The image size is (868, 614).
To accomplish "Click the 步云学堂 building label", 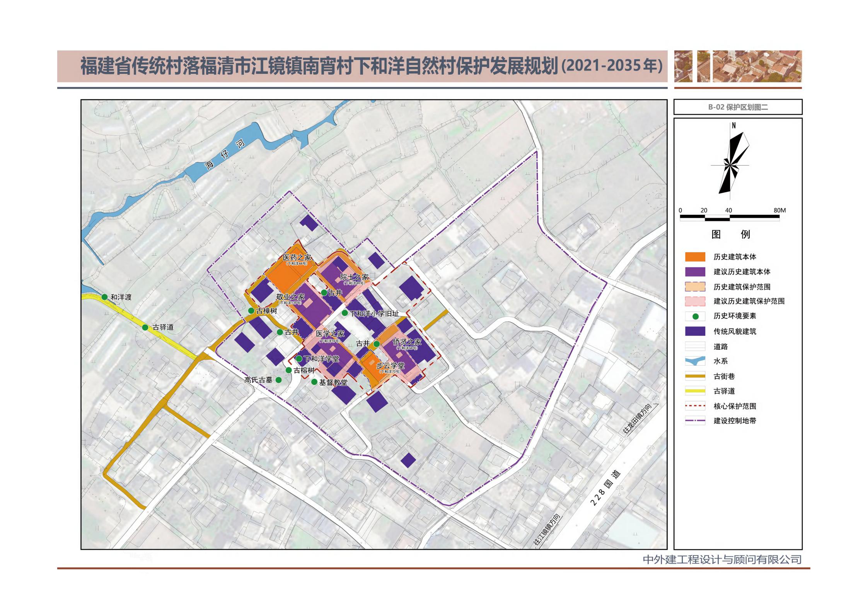I will pos(391,366).
